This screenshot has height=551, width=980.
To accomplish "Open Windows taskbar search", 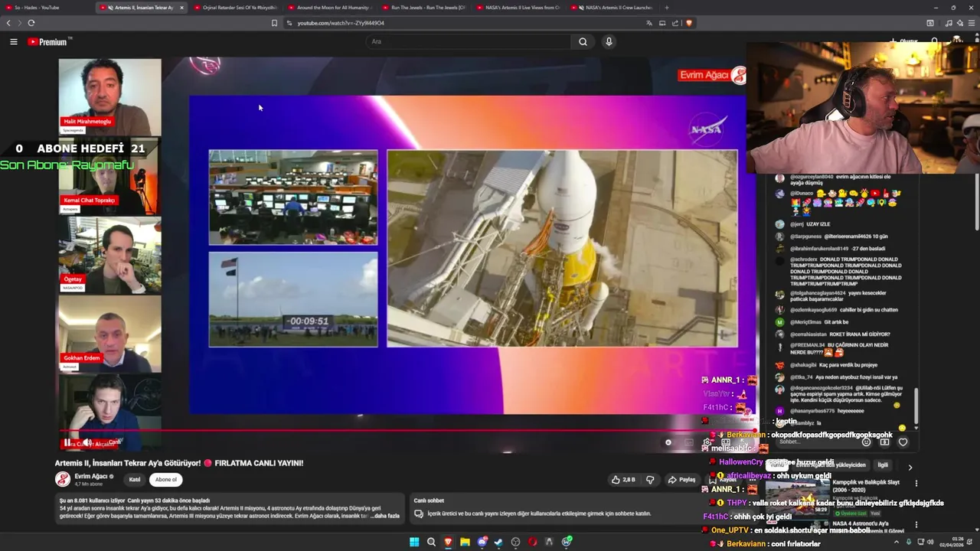I will (x=431, y=542).
